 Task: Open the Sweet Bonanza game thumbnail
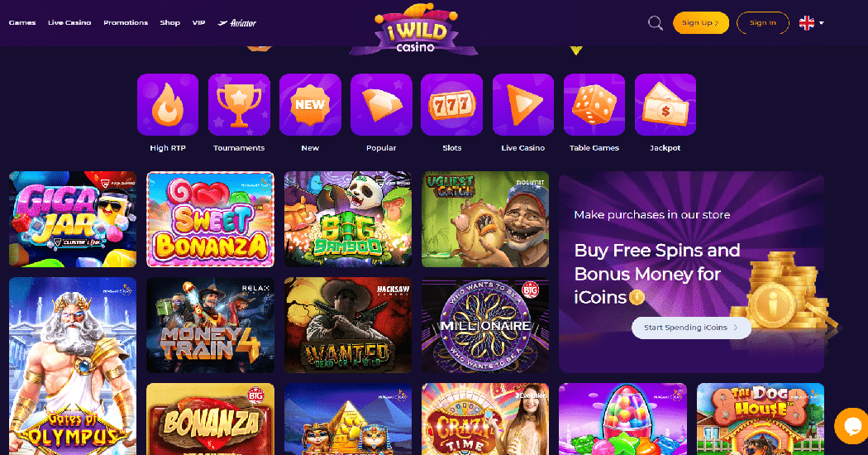pos(210,219)
